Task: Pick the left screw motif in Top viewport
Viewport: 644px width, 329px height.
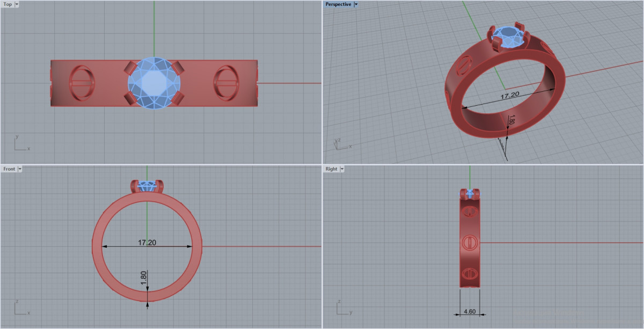Action: pos(83,83)
